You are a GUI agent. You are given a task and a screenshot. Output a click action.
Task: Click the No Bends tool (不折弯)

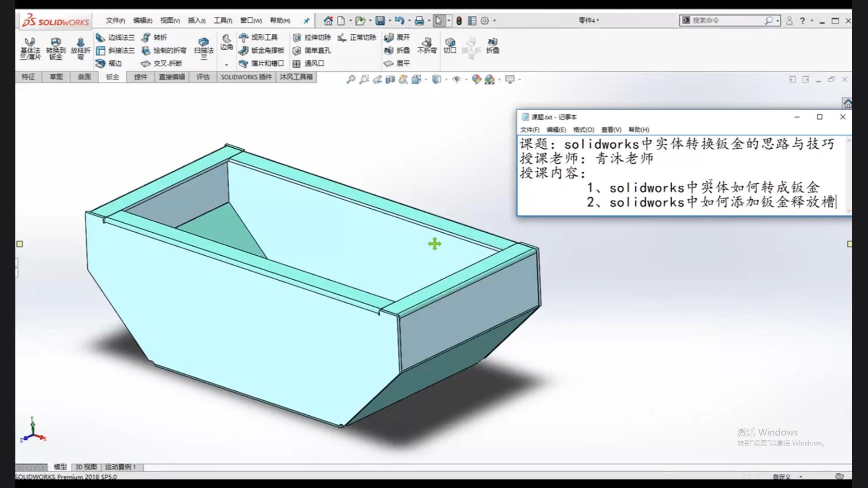pyautogui.click(x=427, y=46)
